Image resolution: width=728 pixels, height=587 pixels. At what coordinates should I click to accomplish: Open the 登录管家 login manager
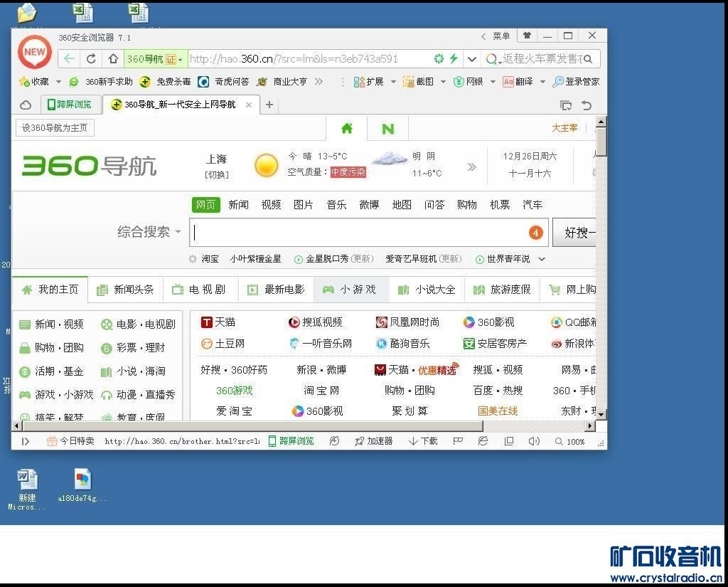pyautogui.click(x=576, y=82)
